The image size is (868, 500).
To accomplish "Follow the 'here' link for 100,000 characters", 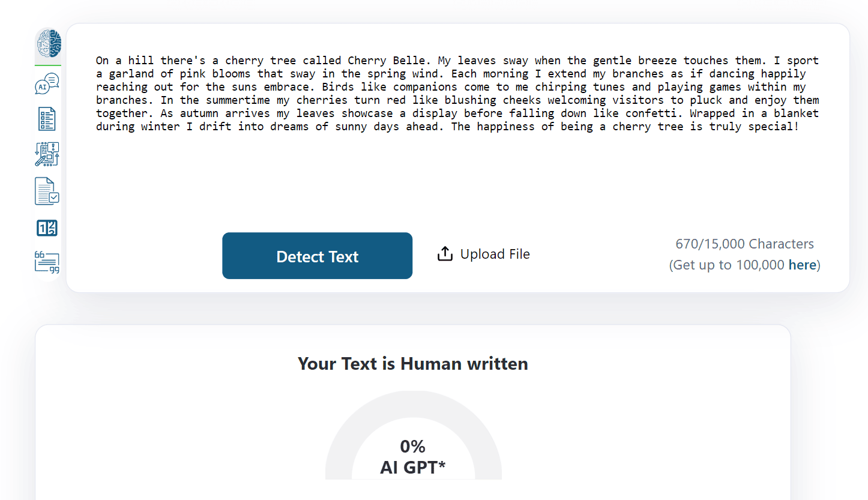I will tap(802, 265).
